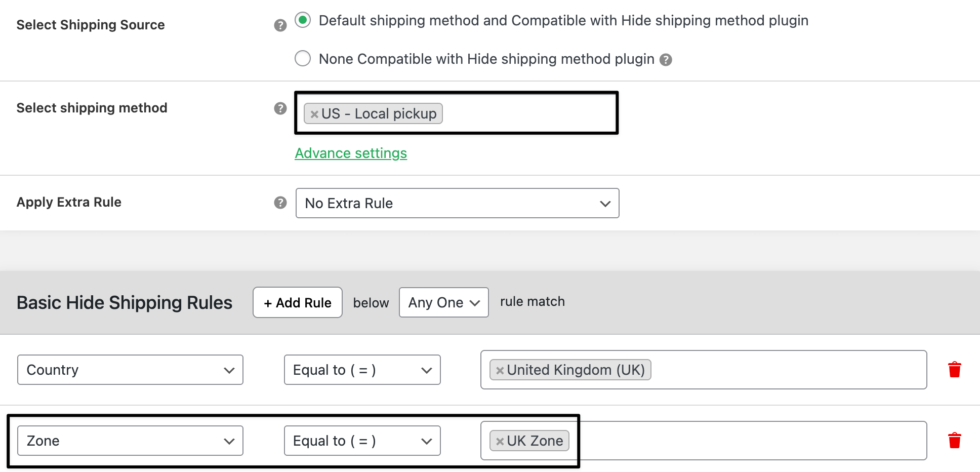Remove the United Kingdom (UK) tag

click(x=500, y=370)
